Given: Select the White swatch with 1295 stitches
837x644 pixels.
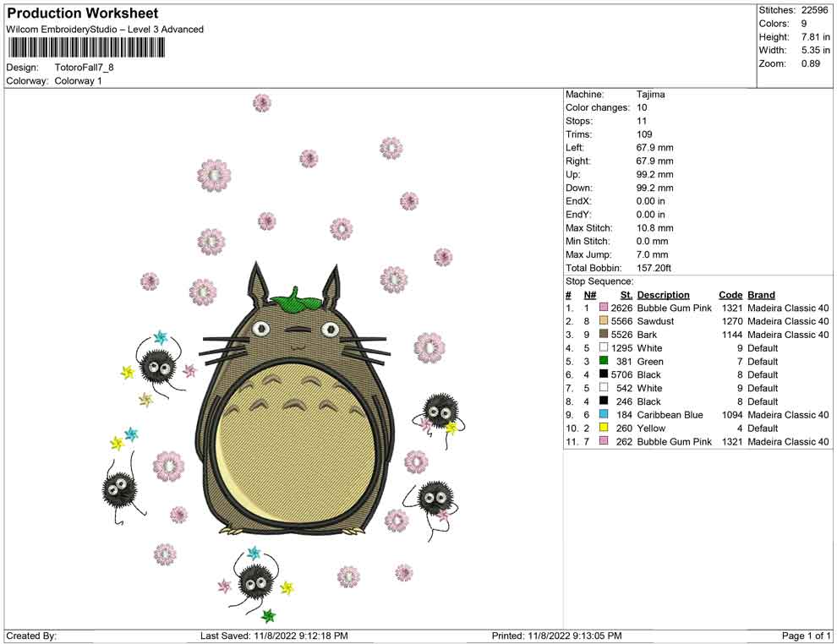Looking at the screenshot, I should 604,347.
